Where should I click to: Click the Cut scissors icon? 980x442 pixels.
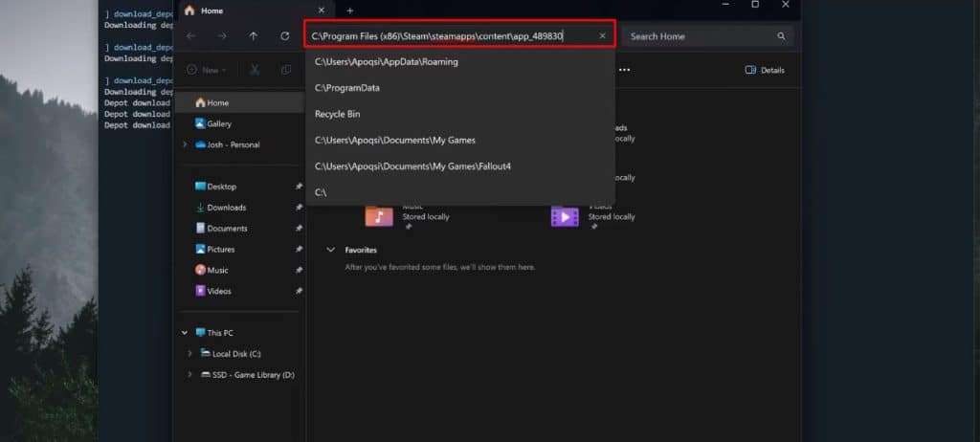coord(255,70)
